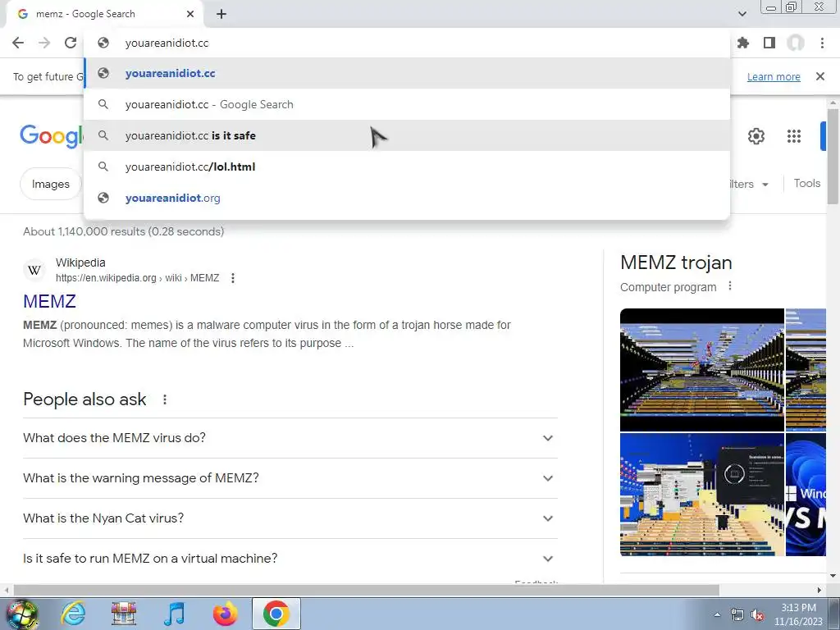Toggle the side panel icon
Viewport: 840px width, 630px height.
(x=769, y=43)
